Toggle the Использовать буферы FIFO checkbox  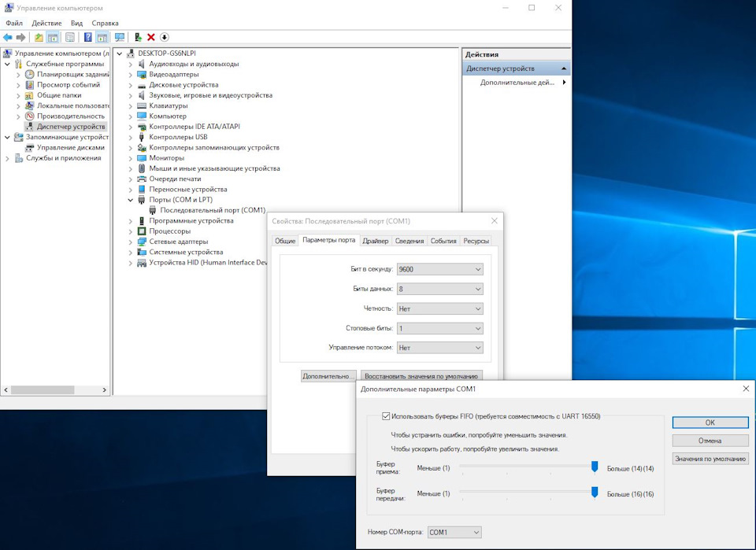click(x=386, y=416)
